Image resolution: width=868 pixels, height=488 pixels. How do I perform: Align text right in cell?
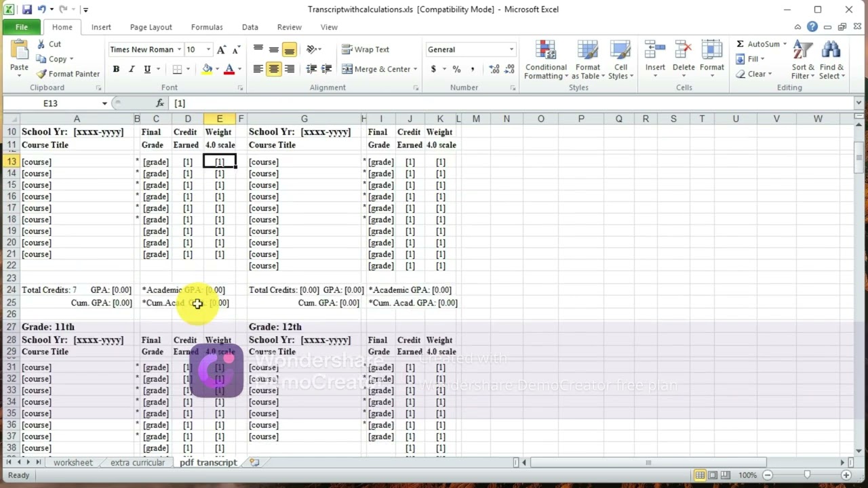point(289,69)
